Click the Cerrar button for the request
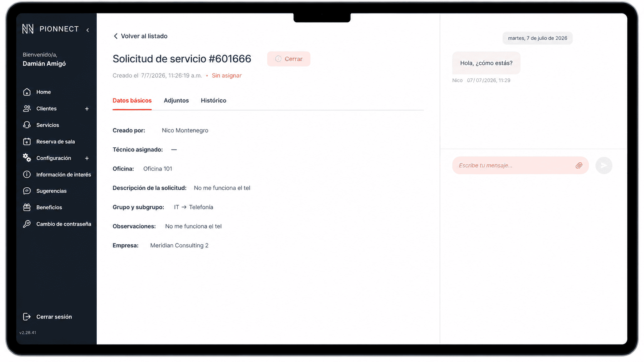The width and height of the screenshot is (644, 362). point(288,59)
